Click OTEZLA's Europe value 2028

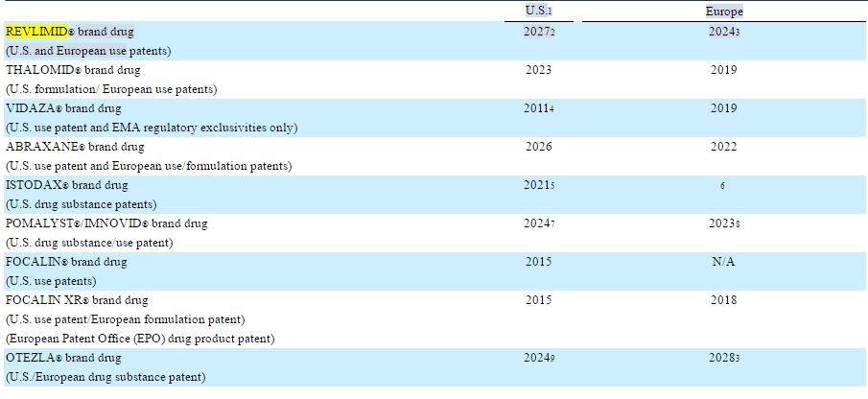tap(722, 358)
